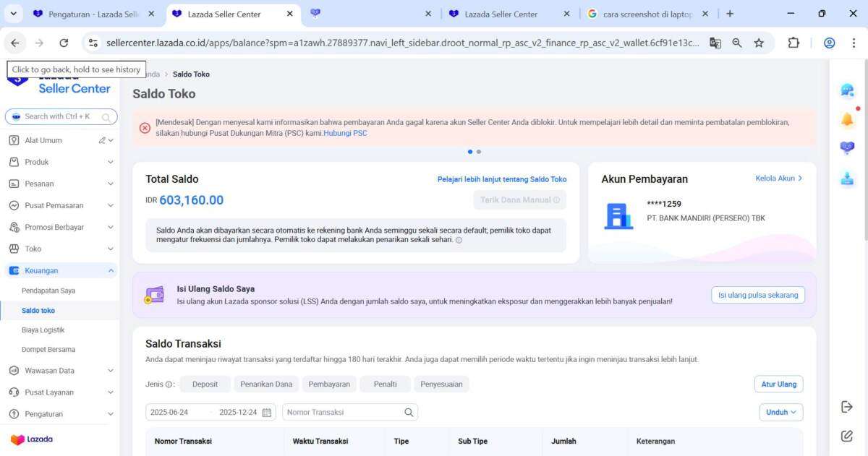The height and width of the screenshot is (456, 868).
Task: Click the Isi ulang pulsa sekarang button
Action: (x=757, y=295)
